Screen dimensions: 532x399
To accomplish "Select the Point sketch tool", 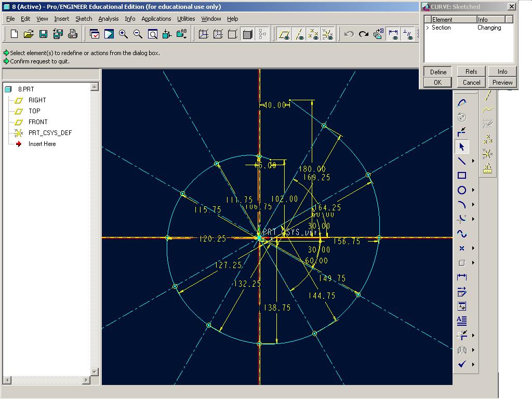I will (x=462, y=248).
